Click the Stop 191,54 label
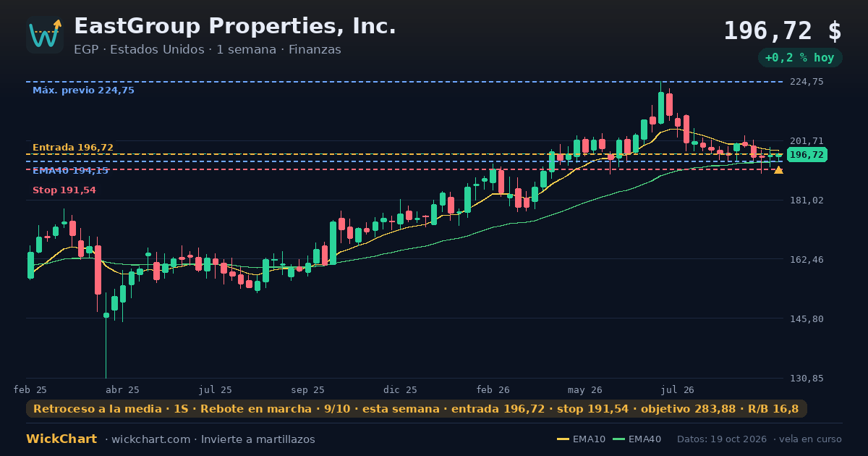Viewport: 868px width, 456px height. click(x=64, y=190)
